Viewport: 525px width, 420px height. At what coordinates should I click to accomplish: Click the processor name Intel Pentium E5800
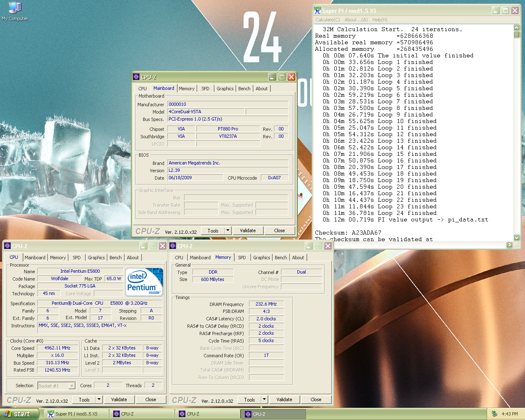(80, 271)
